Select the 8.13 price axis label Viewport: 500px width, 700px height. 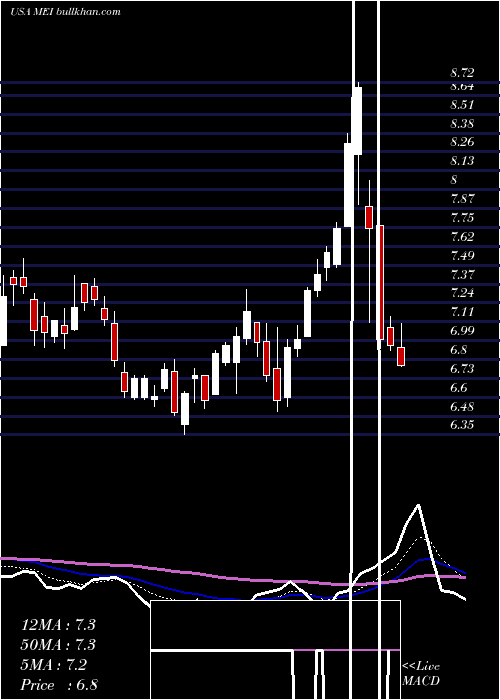[x=462, y=161]
